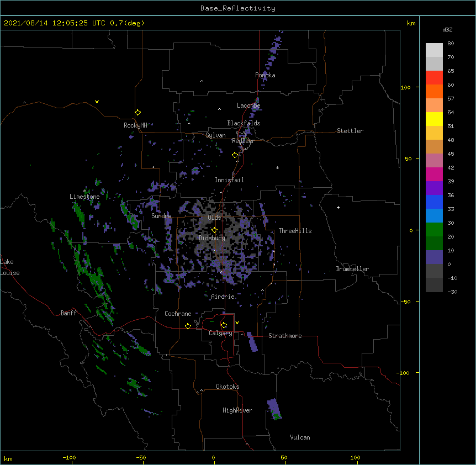Click the 45 value in the legend
This screenshot has width=476, height=465.
451,154
